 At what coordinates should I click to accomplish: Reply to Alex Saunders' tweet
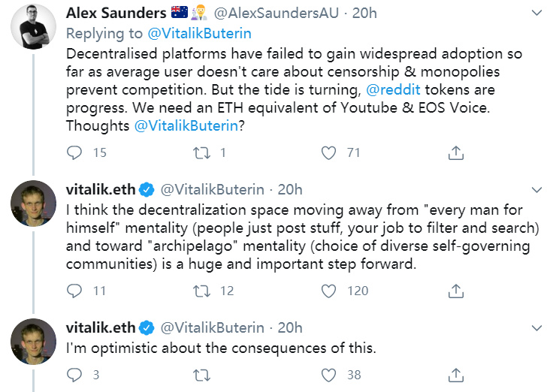coord(75,153)
